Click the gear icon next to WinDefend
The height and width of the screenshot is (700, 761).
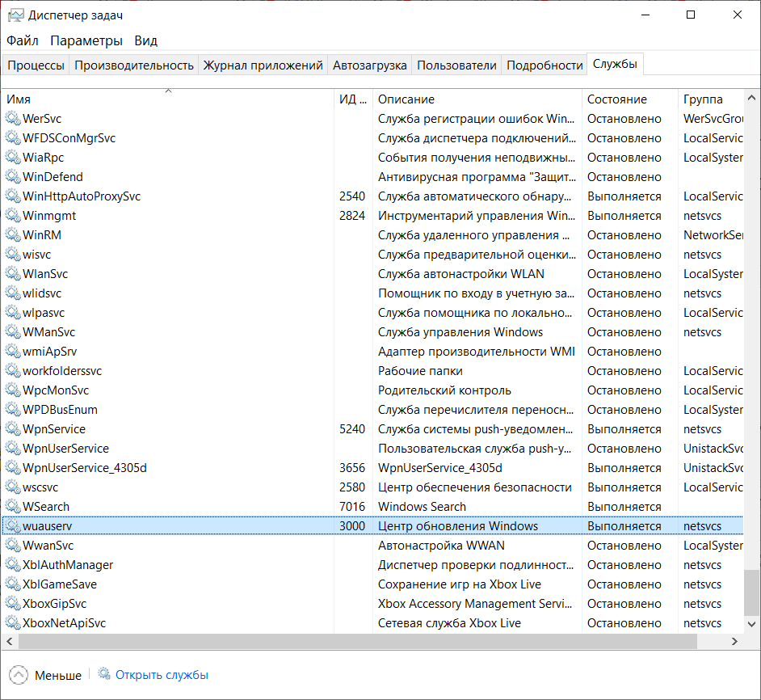pyautogui.click(x=12, y=177)
